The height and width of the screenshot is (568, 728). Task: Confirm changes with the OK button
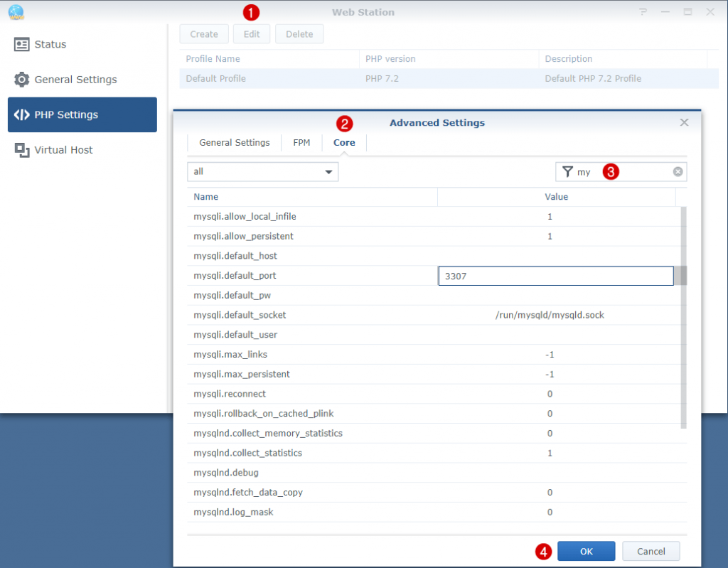(x=586, y=551)
